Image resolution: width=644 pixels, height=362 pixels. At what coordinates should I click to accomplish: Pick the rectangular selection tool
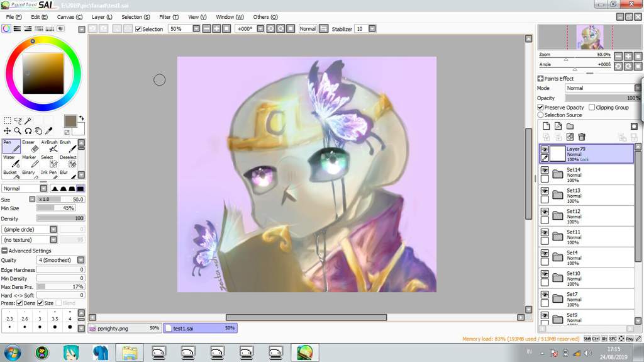[x=8, y=120]
